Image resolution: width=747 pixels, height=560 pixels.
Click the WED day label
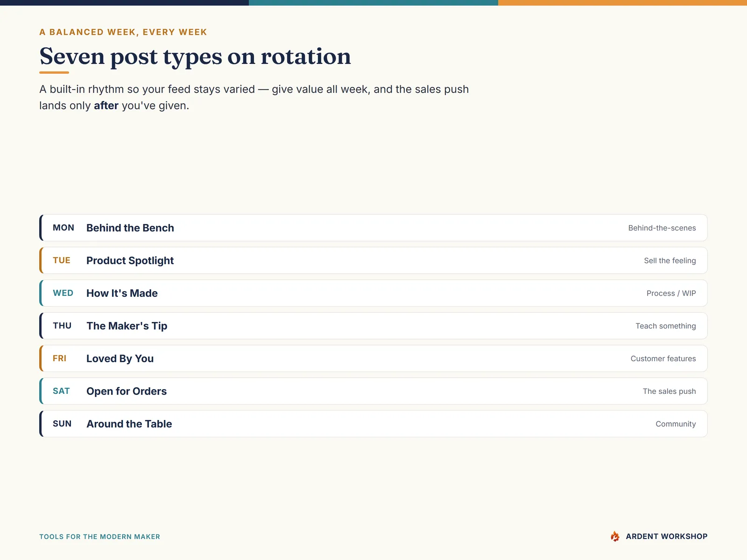click(x=63, y=293)
